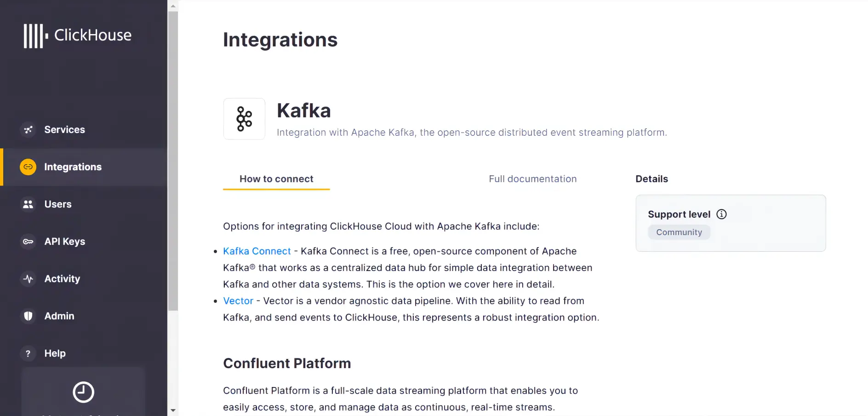Image resolution: width=868 pixels, height=416 pixels.
Task: Open the Help menu item
Action: click(84, 353)
